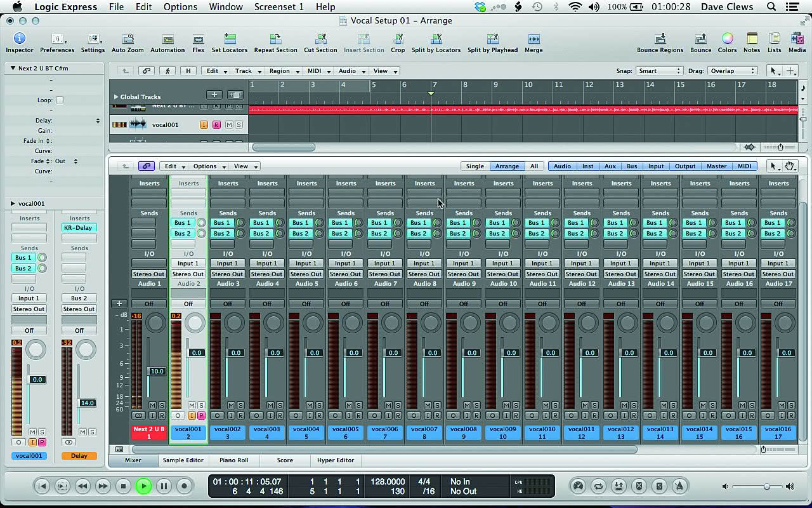Toggle input monitoring on vocal001 track

[204, 125]
